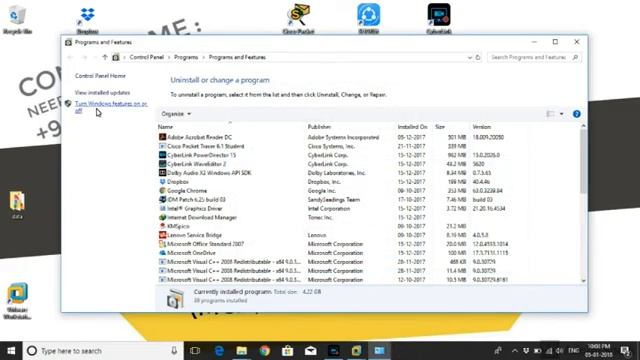Click the VMware Workstation desktop shortcut
Viewport: 640px width, 360px height.
coord(18,301)
